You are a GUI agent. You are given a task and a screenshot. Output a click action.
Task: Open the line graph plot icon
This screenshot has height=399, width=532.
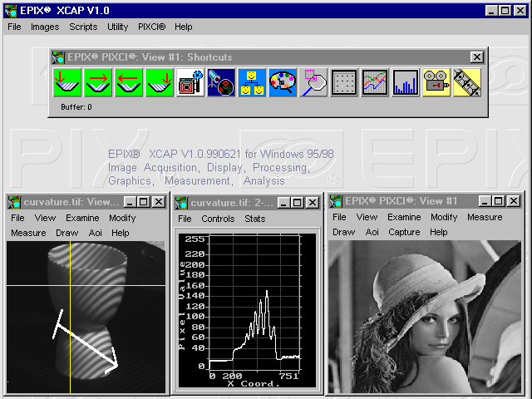coord(375,82)
